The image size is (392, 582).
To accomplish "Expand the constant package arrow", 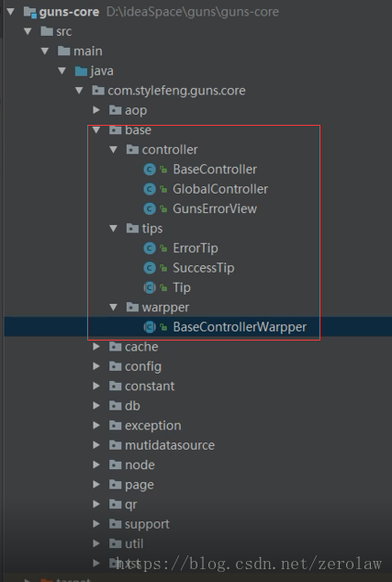I will pyautogui.click(x=96, y=386).
